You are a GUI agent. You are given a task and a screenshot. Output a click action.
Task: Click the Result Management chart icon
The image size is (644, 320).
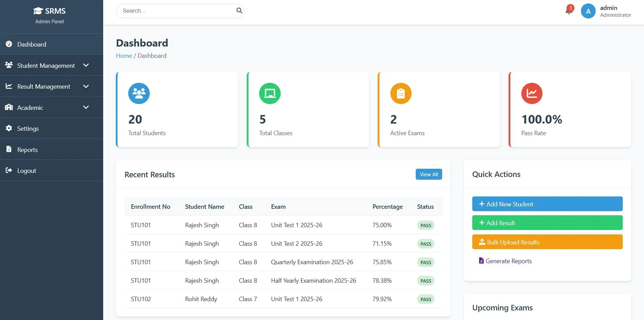click(9, 86)
